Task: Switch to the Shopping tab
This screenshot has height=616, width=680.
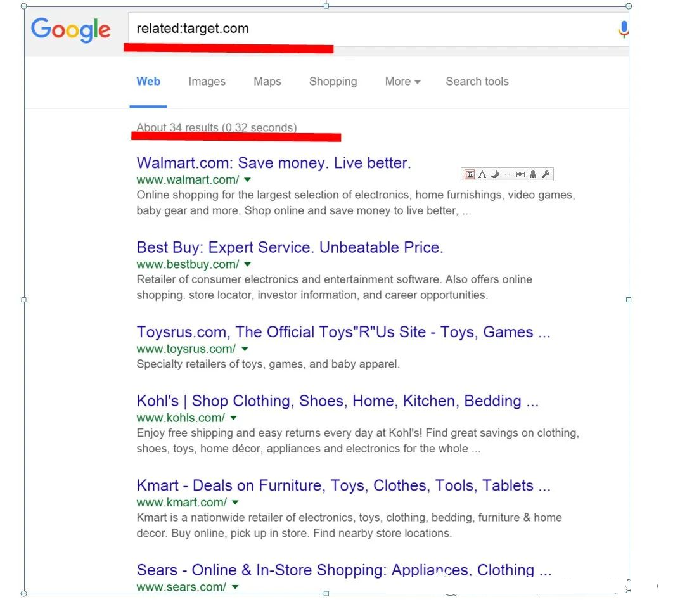Action: point(333,82)
